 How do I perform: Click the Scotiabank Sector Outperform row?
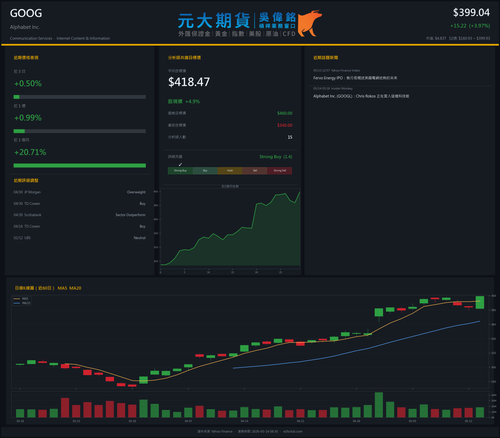coord(80,215)
